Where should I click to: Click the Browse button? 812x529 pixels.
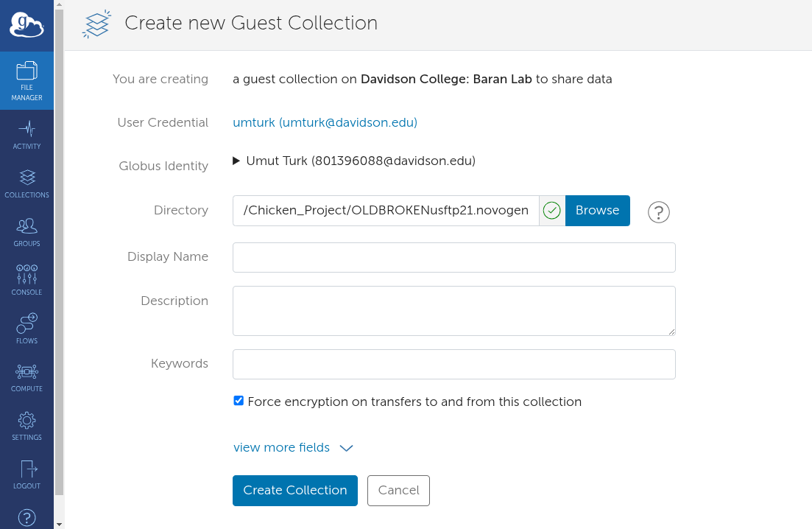(x=598, y=211)
